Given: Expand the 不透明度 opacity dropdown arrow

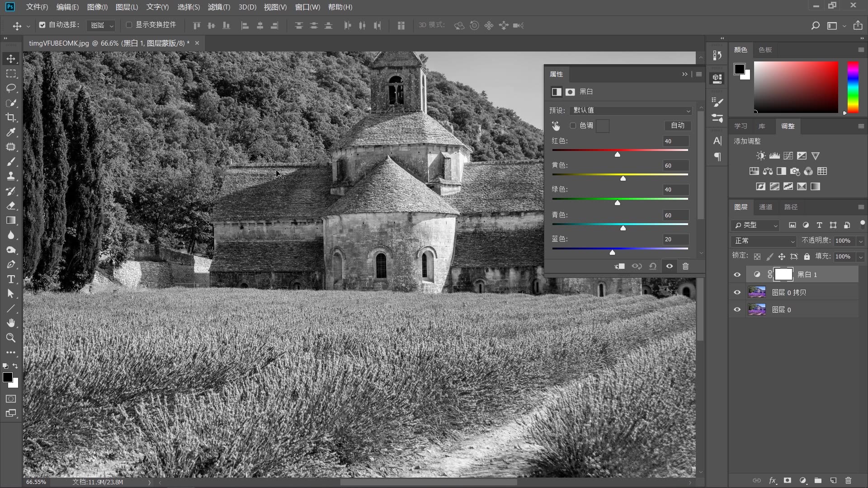Looking at the screenshot, I should click(x=861, y=241).
